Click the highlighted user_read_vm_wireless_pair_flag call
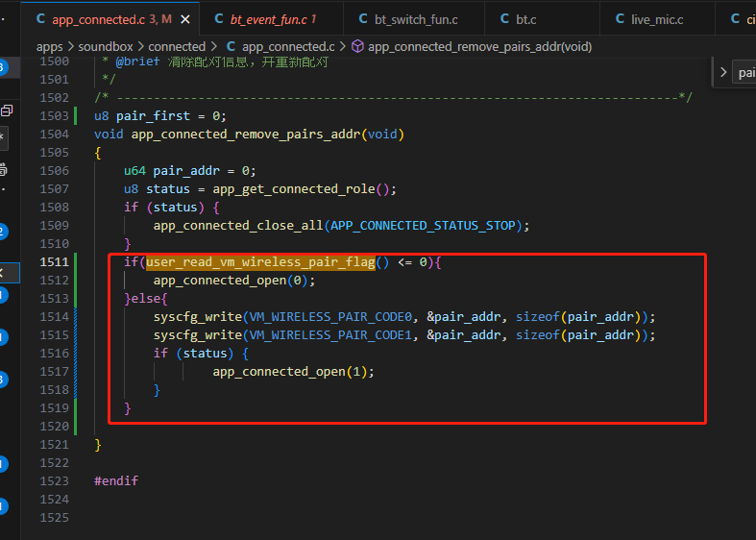Image resolution: width=756 pixels, height=540 pixels. coord(261,261)
